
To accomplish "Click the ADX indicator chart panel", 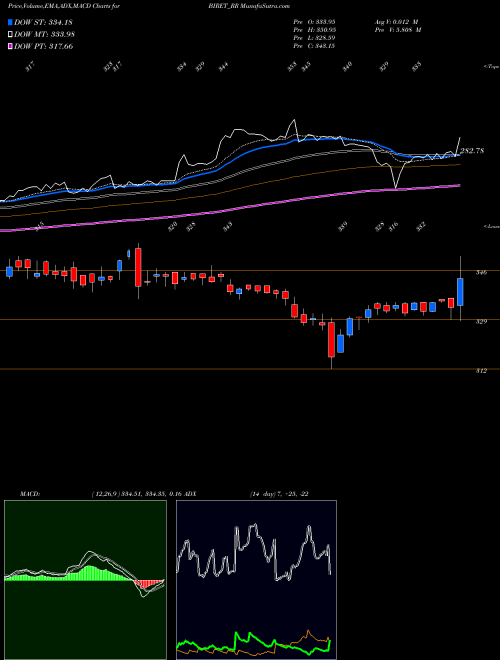I will click(x=256, y=580).
